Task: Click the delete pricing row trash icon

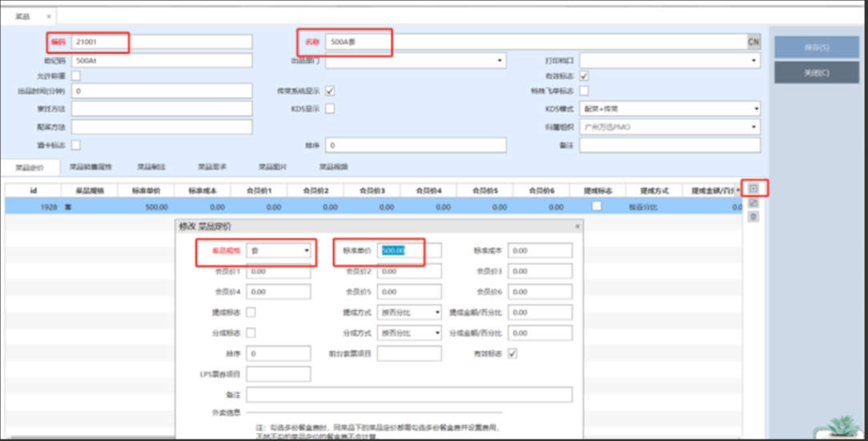Action: [753, 217]
